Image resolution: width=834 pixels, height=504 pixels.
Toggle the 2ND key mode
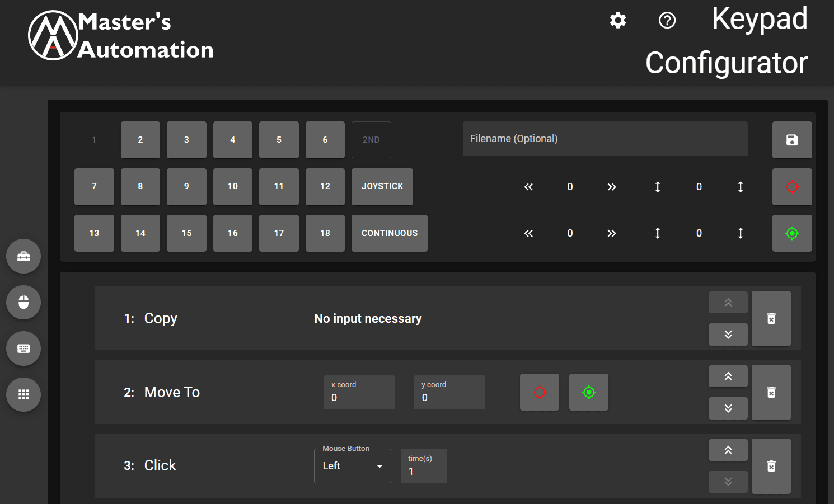371,140
